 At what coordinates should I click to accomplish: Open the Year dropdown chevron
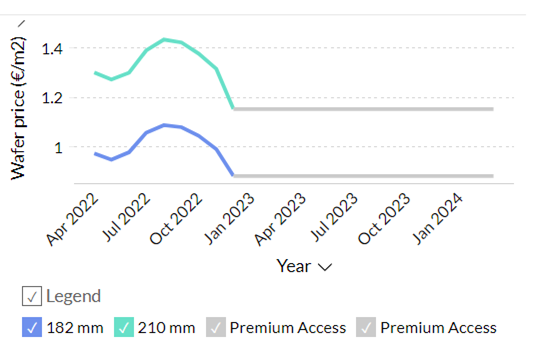point(325,267)
